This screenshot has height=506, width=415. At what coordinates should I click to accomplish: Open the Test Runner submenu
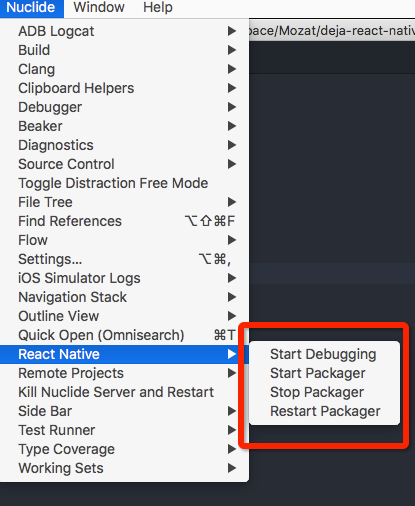coord(124,430)
